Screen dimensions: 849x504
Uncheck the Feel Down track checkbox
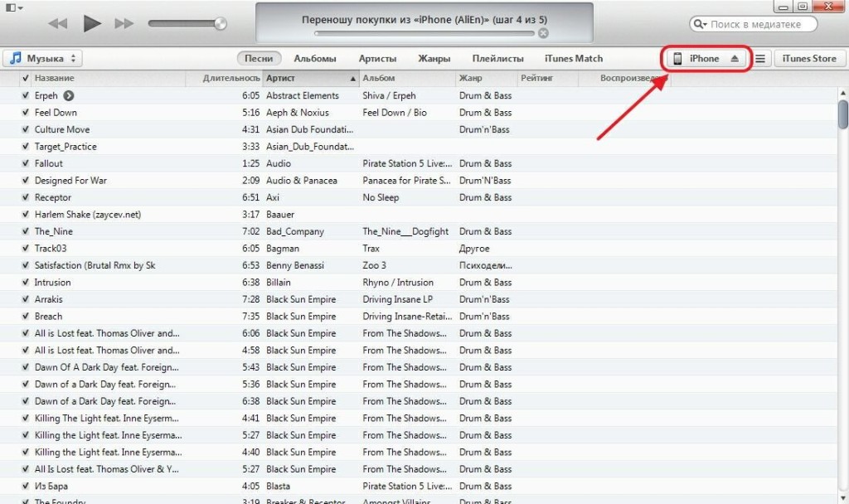click(x=26, y=113)
